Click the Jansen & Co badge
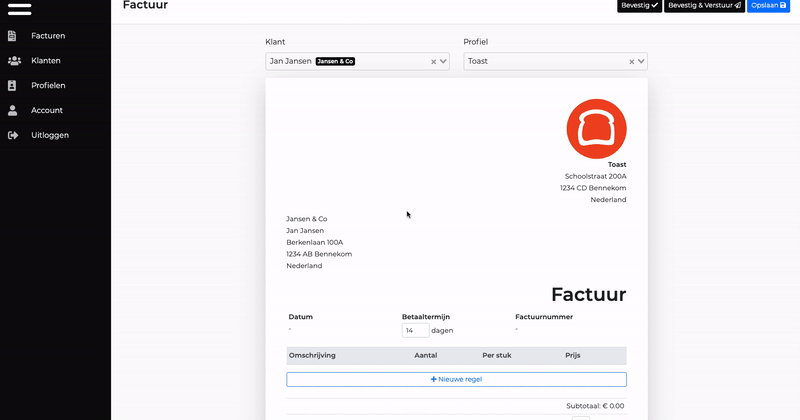 click(x=335, y=61)
